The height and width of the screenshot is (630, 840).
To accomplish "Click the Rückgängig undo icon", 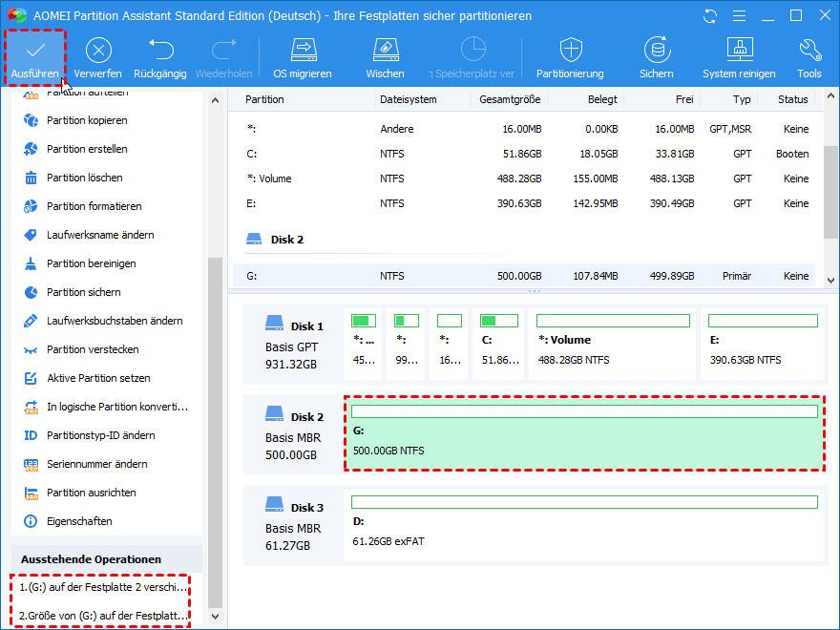I will (x=160, y=50).
